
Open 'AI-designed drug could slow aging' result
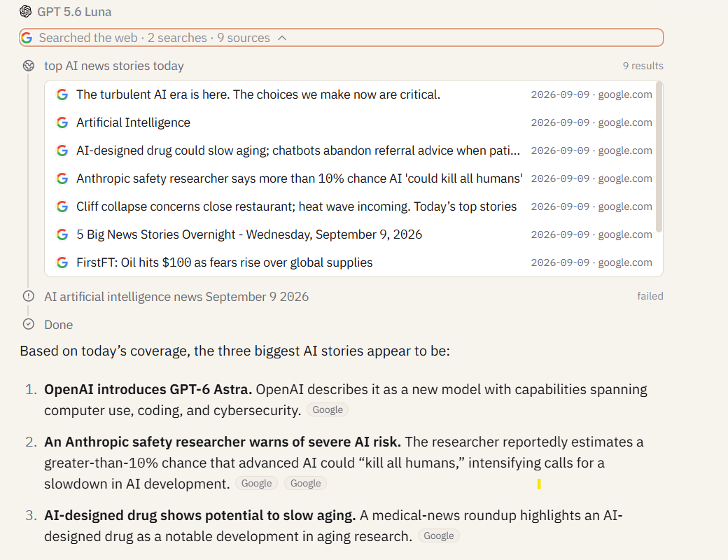353,150
